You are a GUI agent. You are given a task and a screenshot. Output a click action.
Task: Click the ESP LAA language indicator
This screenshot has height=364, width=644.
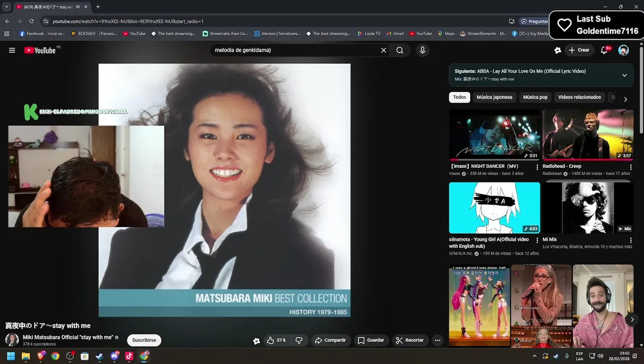pos(579,356)
